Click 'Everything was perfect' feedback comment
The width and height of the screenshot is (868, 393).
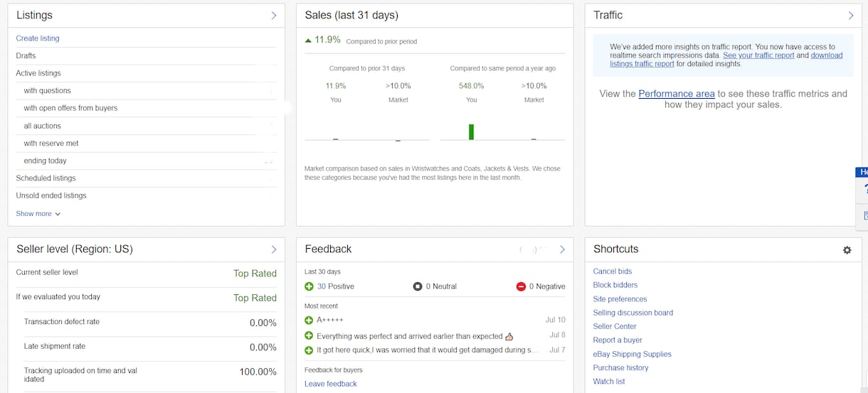(x=410, y=336)
